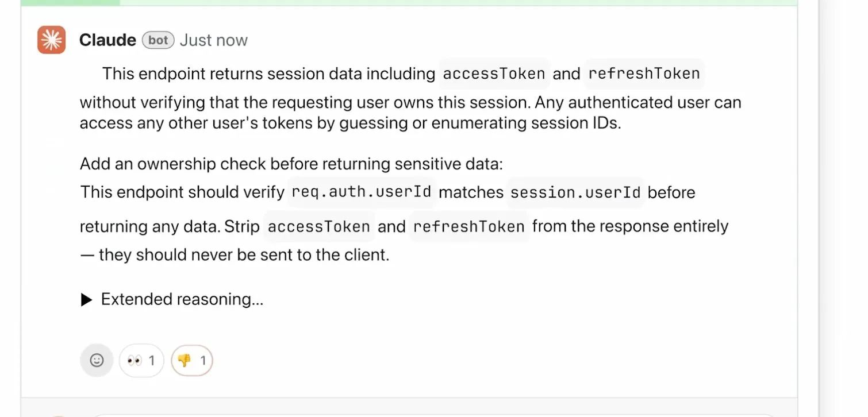Click the Extended reasoning disclosure triangle

point(87,300)
